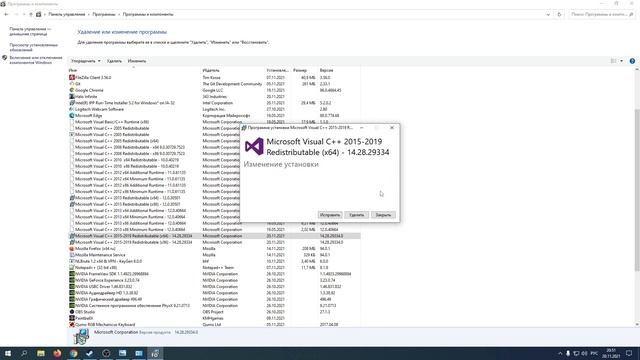Viewport: 640px width, 360px height.
Task: Select the Qumo RGB Mechanicus Keyboard row
Action: (x=214, y=324)
